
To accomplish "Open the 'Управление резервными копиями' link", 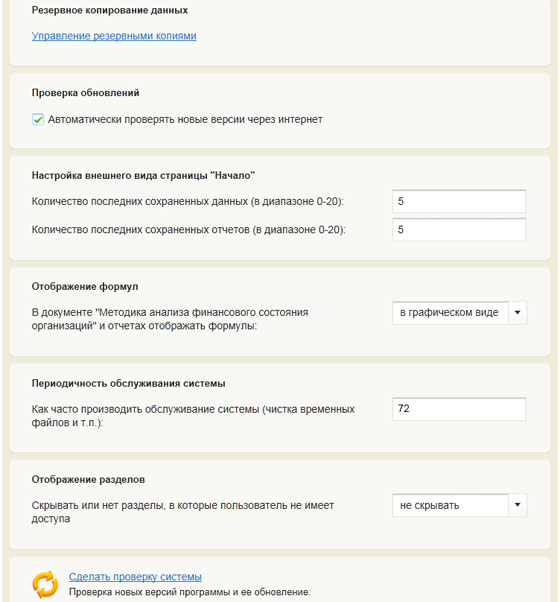I will (114, 36).
